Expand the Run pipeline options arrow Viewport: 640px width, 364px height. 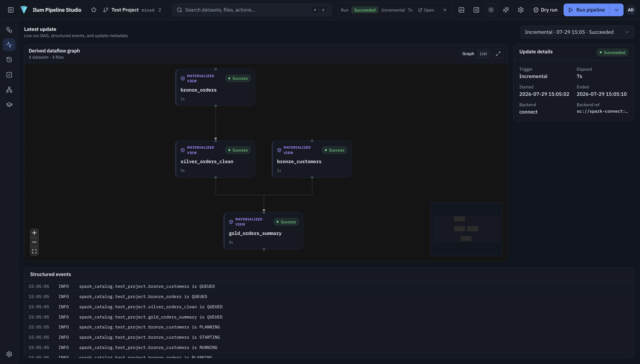[616, 10]
